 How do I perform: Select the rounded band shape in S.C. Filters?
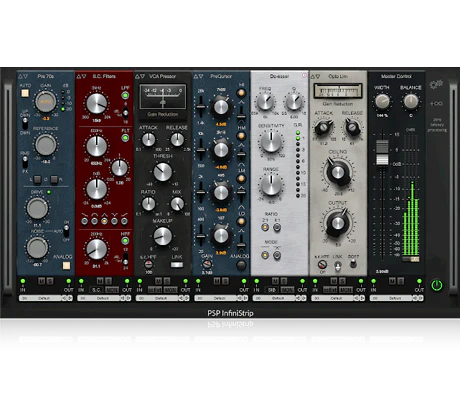(94, 221)
